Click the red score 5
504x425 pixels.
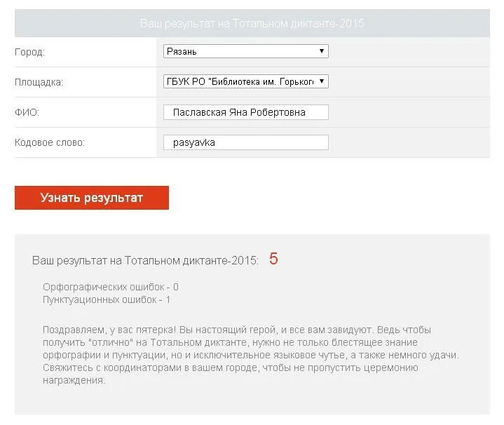273,259
